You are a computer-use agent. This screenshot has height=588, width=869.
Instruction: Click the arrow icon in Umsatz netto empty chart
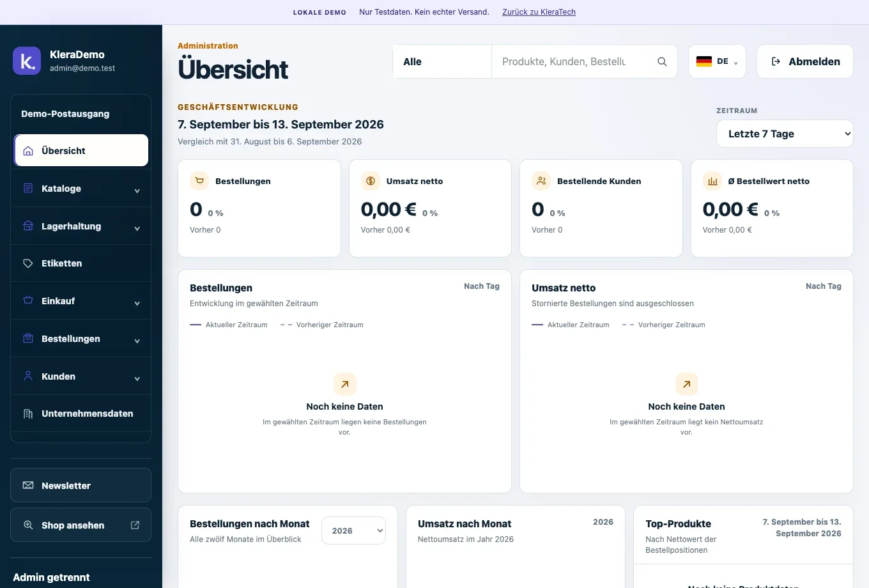coord(687,384)
